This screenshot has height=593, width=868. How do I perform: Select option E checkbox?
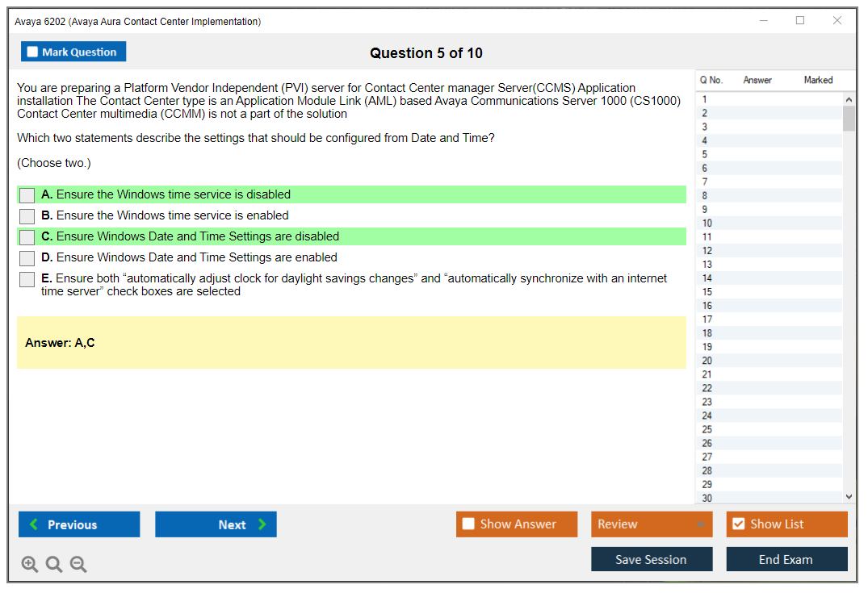pyautogui.click(x=27, y=279)
